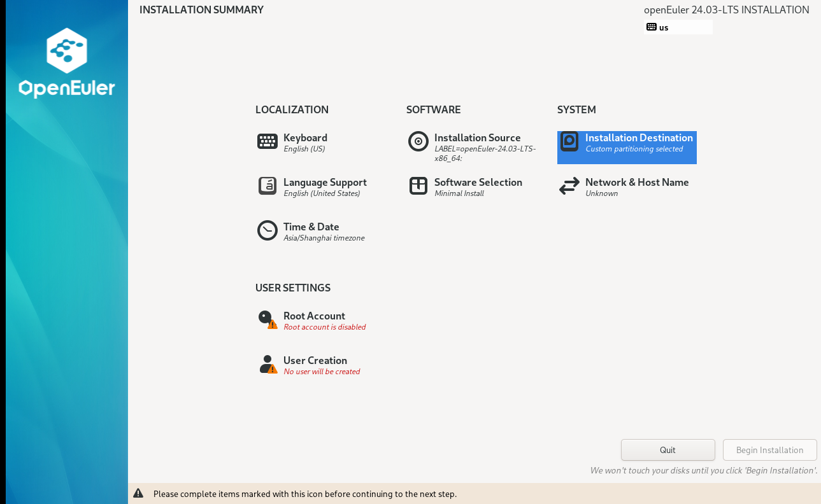Image resolution: width=821 pixels, height=504 pixels.
Task: Click the Root Account key icon
Action: [268, 319]
